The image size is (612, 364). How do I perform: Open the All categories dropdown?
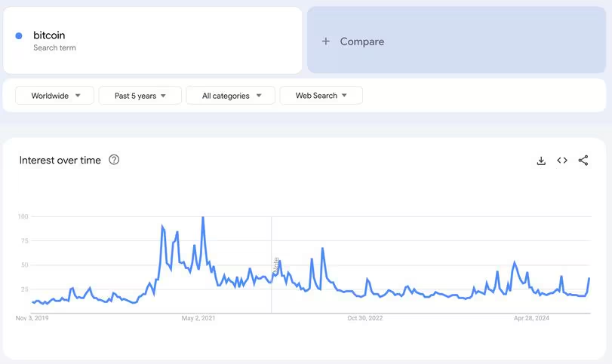[x=231, y=96]
